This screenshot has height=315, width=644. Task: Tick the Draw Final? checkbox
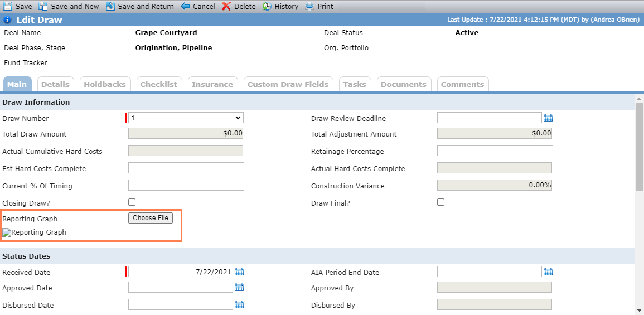[440, 202]
